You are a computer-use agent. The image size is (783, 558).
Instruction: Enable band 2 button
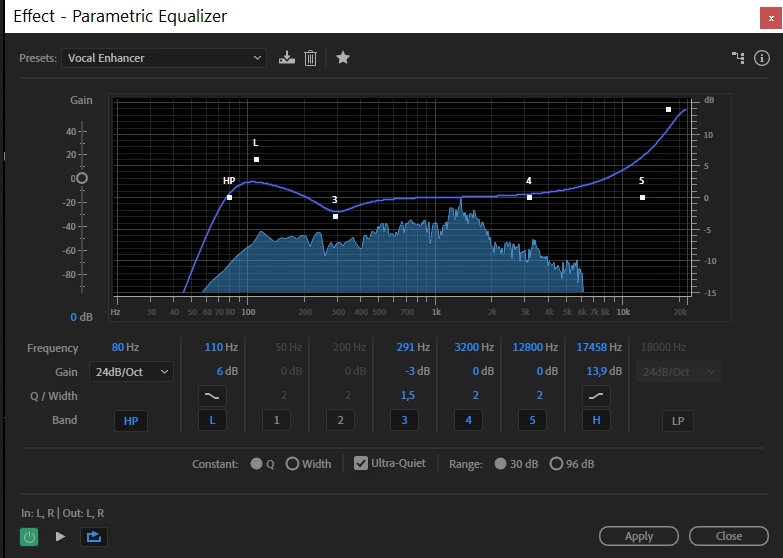(340, 420)
